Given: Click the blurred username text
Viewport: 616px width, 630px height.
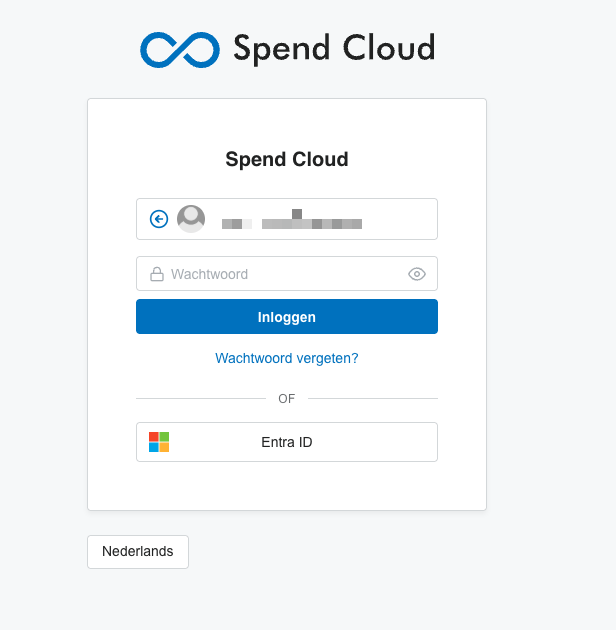Looking at the screenshot, I should tap(292, 219).
